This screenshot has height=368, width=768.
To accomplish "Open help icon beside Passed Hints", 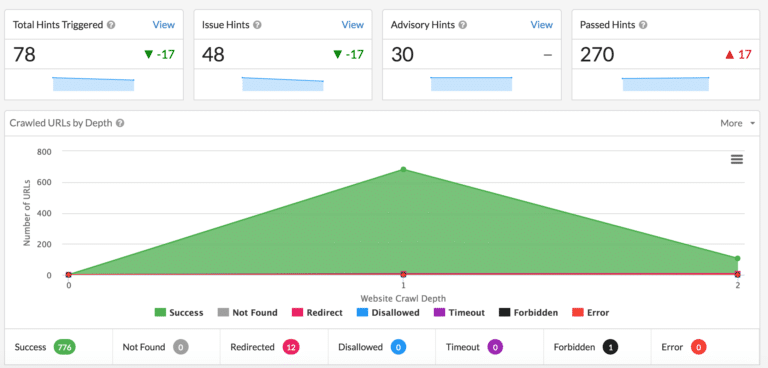I will pyautogui.click(x=644, y=25).
